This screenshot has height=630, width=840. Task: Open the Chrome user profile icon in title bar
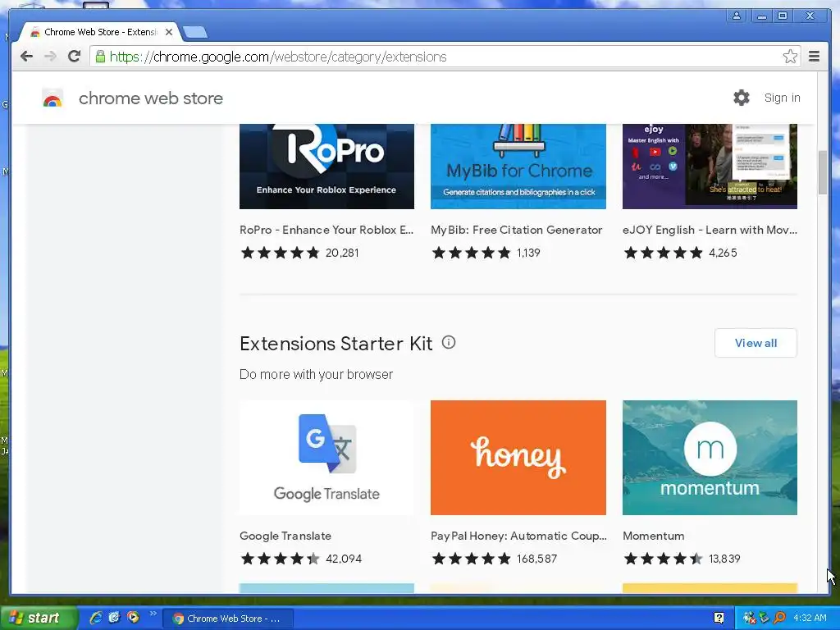point(737,16)
